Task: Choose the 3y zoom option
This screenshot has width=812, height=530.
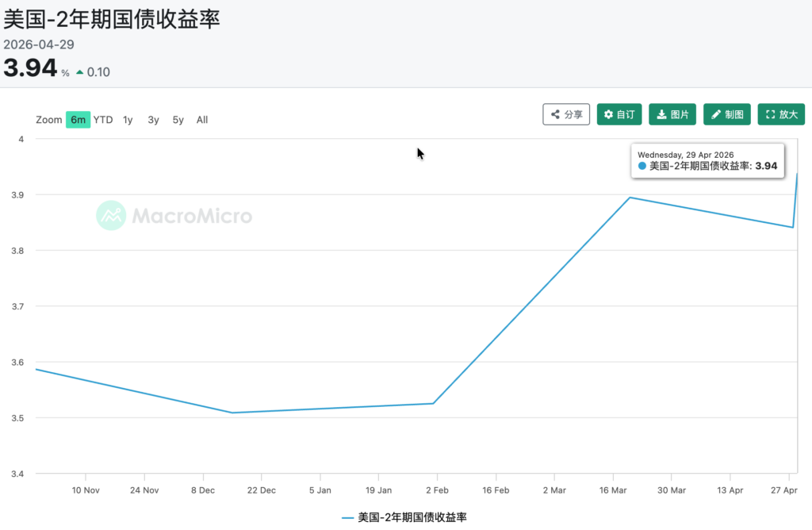Action: click(153, 120)
